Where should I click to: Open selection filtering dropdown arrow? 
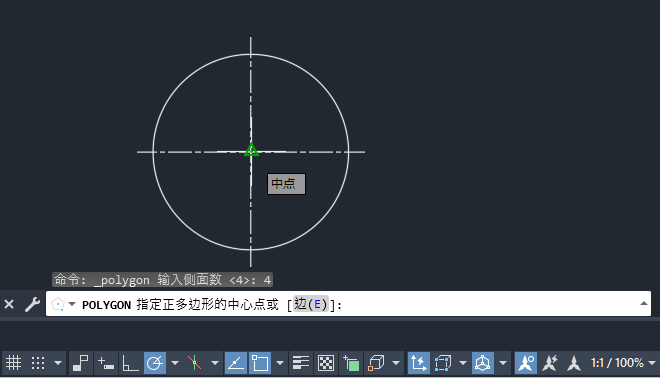pos(463,362)
